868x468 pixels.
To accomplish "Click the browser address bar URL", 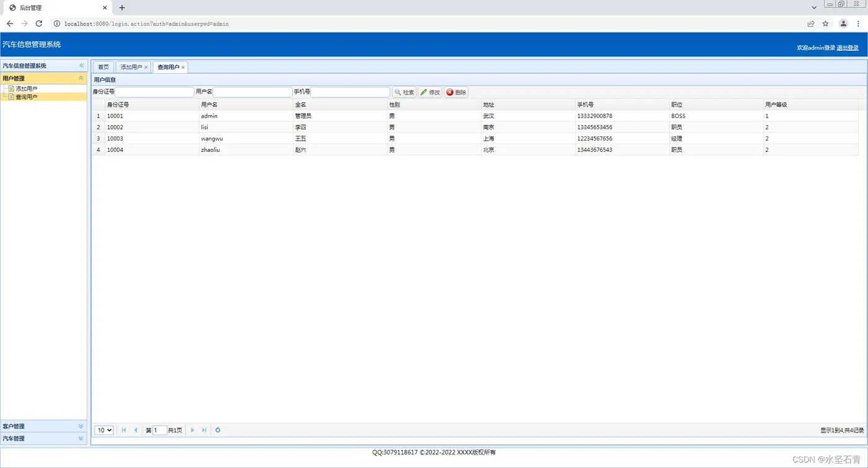I will (x=146, y=24).
